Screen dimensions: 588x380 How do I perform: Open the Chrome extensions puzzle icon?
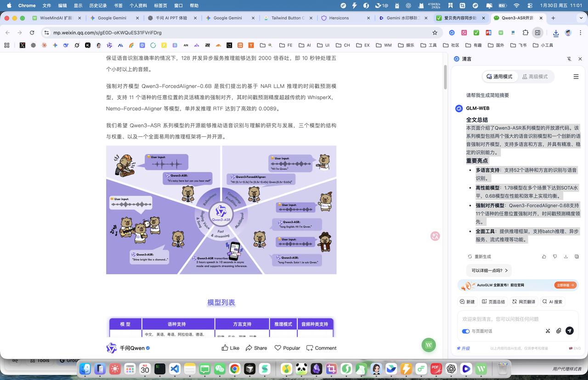pos(525,33)
